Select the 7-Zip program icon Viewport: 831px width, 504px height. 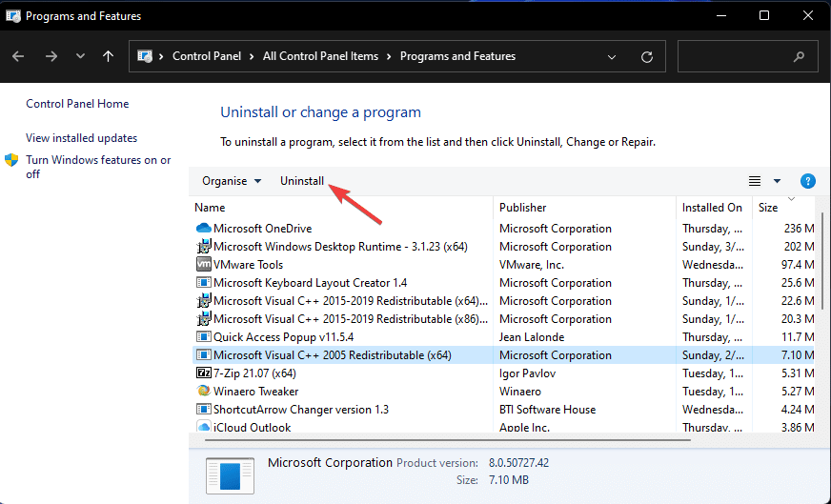(204, 373)
